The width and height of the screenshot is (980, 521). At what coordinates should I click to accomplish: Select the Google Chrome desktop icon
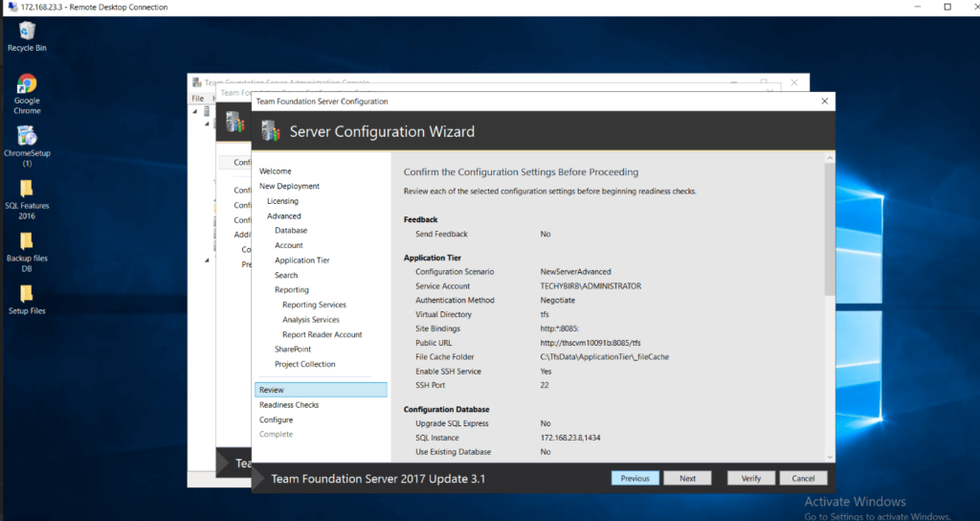pyautogui.click(x=27, y=94)
